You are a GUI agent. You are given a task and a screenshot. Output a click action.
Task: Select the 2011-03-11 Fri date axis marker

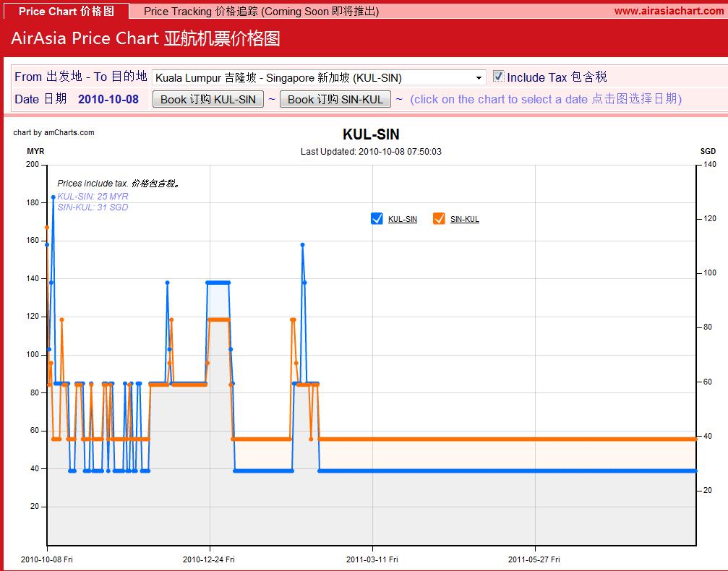pyautogui.click(x=372, y=559)
